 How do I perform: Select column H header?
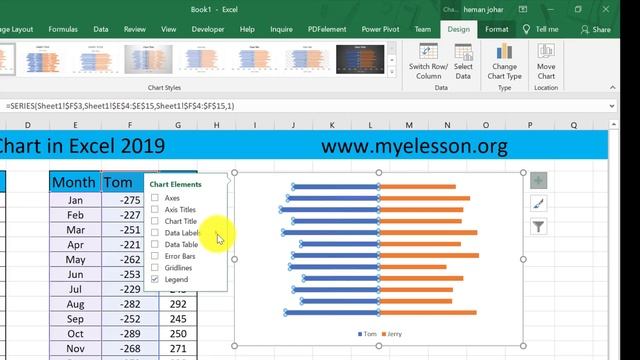[x=216, y=125]
